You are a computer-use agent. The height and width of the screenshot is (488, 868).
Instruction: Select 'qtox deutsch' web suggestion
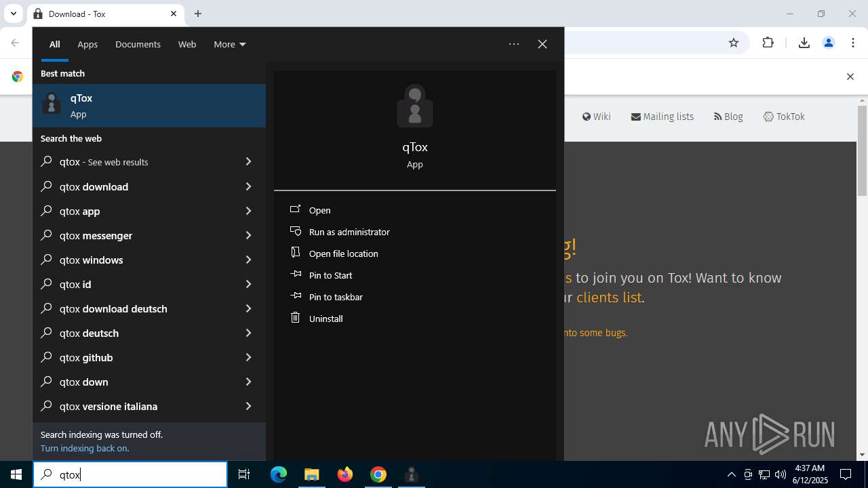click(149, 333)
